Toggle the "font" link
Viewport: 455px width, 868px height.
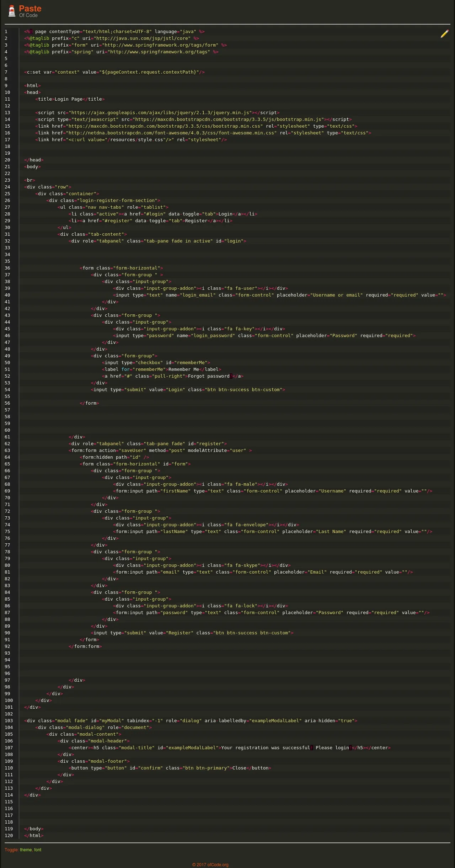pyautogui.click(x=38, y=850)
